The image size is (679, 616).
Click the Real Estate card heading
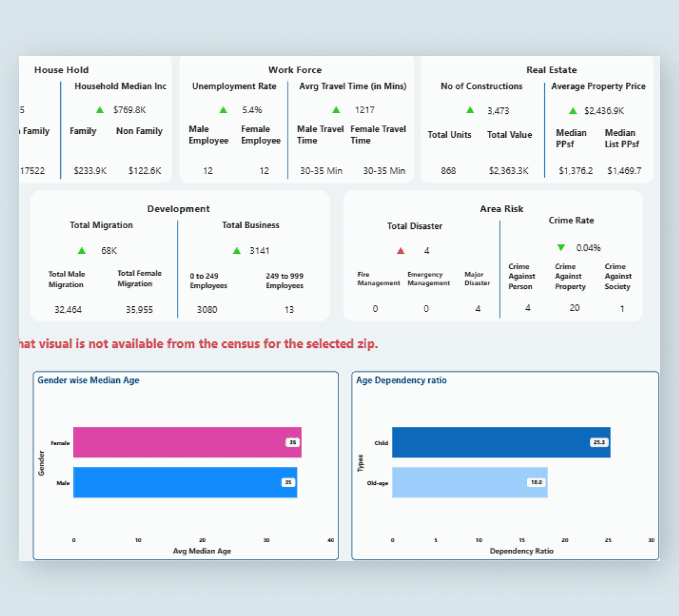click(x=552, y=70)
